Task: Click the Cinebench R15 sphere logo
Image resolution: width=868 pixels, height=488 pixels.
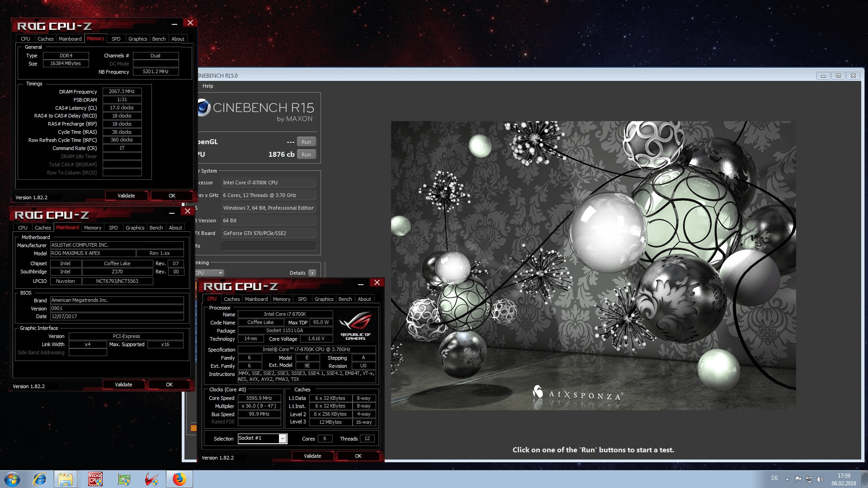Action: click(x=203, y=108)
